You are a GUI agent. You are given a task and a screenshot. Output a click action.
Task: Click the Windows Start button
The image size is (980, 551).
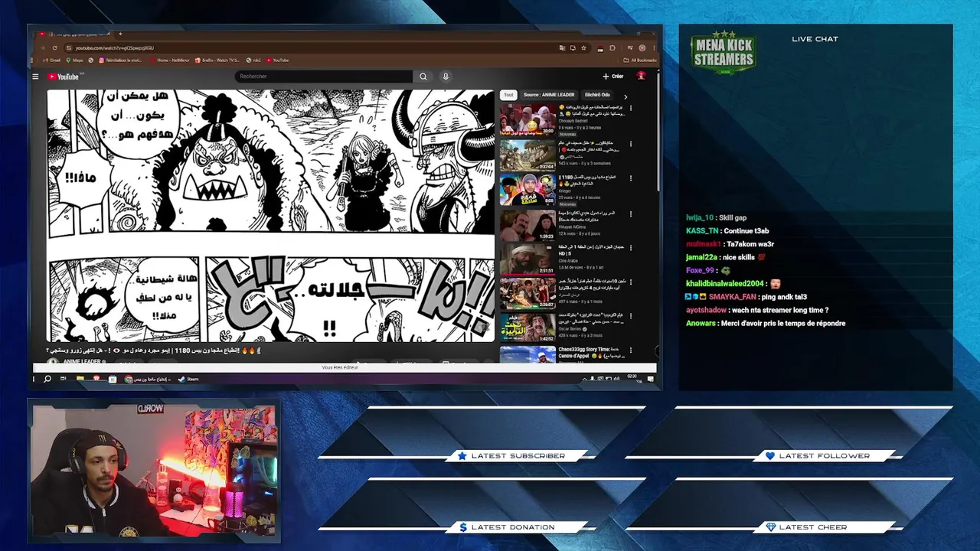click(x=34, y=379)
